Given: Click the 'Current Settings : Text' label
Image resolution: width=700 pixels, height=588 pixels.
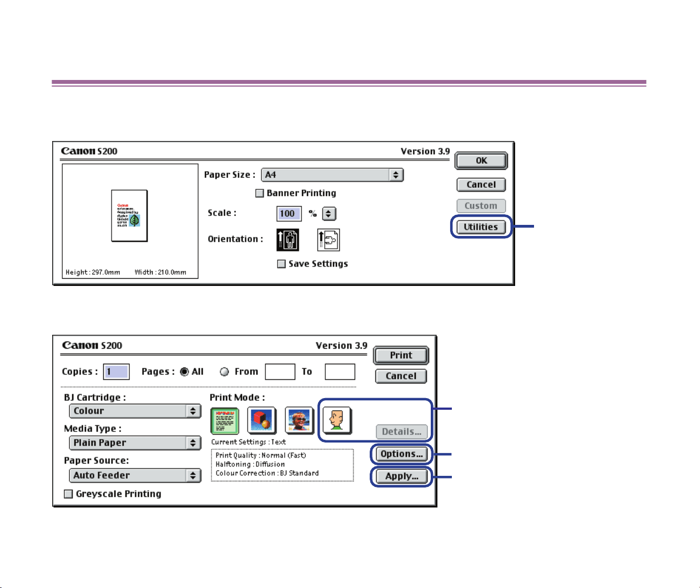Looking at the screenshot, I should click(x=248, y=442).
